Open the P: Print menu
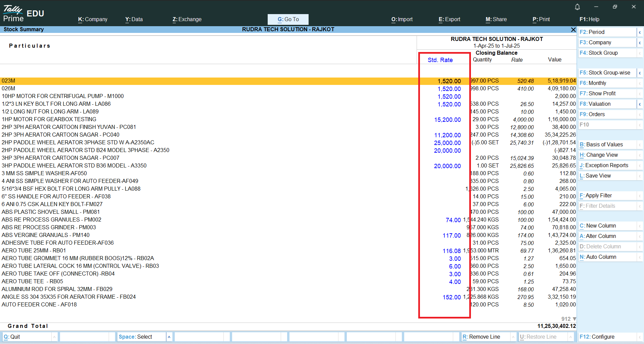644x344 pixels. point(541,19)
